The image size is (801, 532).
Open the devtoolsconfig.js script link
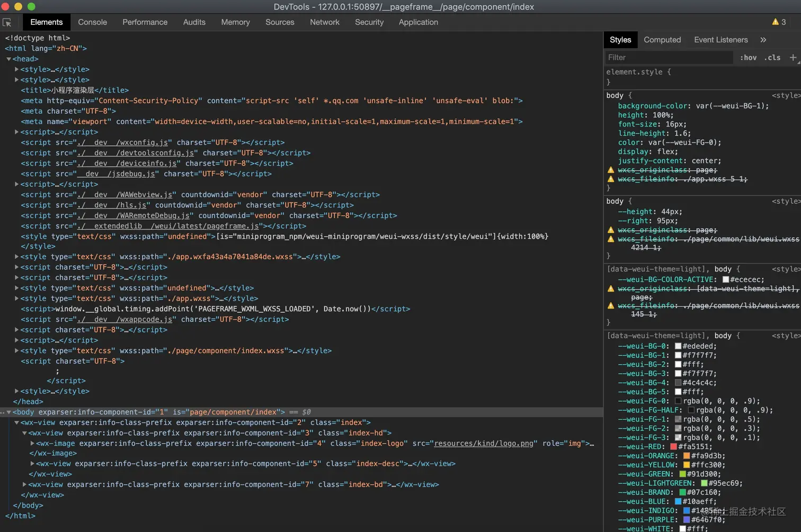click(136, 153)
